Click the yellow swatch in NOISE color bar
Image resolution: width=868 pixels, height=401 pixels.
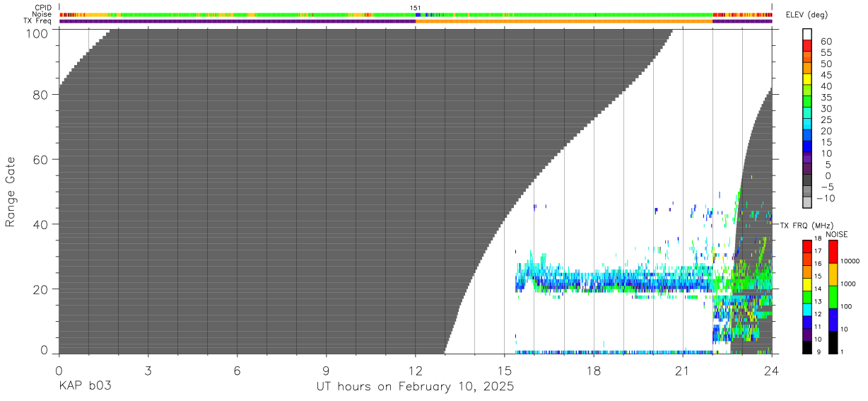coord(833,274)
